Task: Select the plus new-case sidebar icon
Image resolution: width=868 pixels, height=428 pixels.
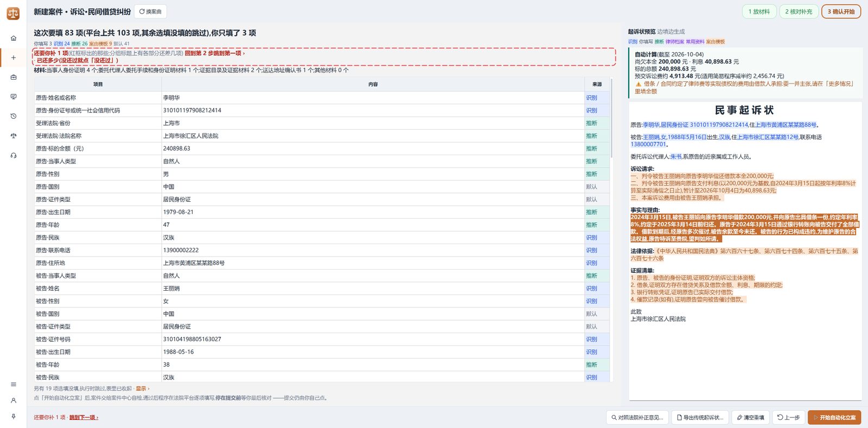Action: pyautogui.click(x=14, y=58)
